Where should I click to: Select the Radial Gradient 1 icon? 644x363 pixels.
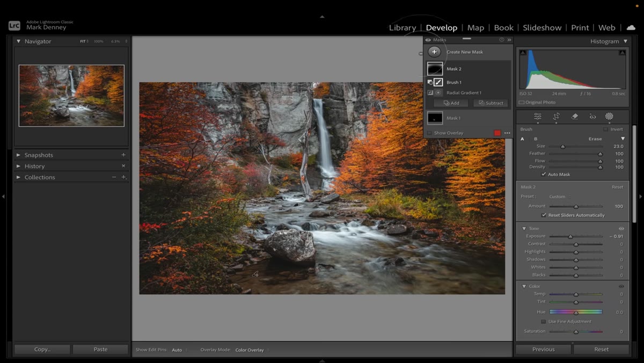coord(438,93)
